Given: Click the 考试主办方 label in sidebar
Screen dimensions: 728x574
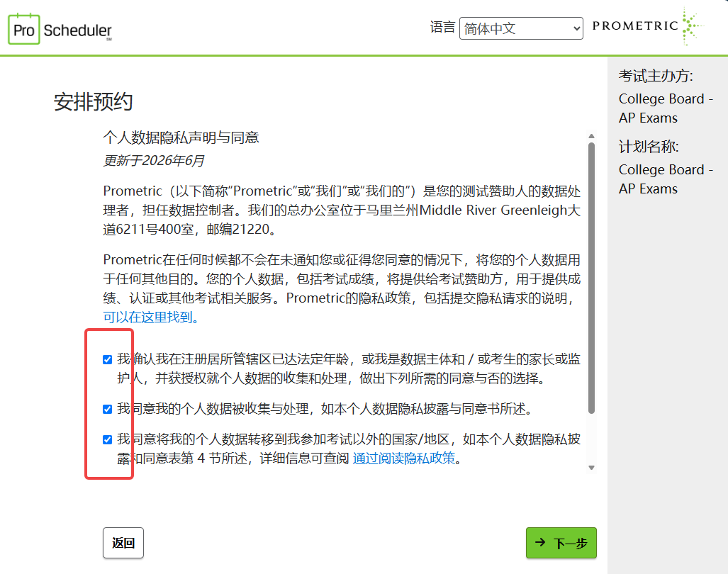Looking at the screenshot, I should tap(656, 76).
